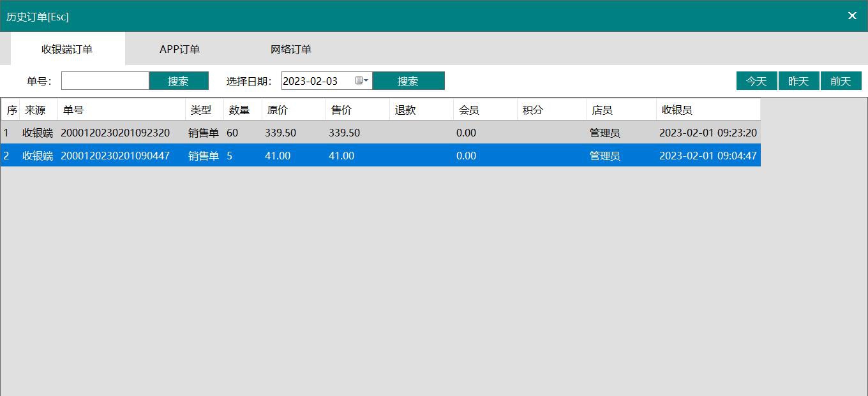Select the 收银端订单 tab
The height and width of the screenshot is (396, 868).
(x=68, y=49)
